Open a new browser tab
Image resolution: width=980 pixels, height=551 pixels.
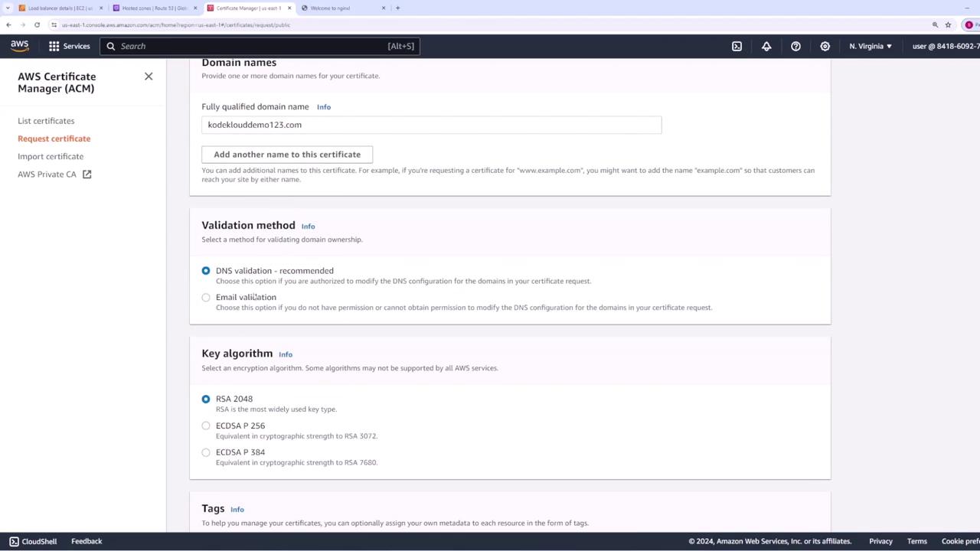[x=397, y=8]
